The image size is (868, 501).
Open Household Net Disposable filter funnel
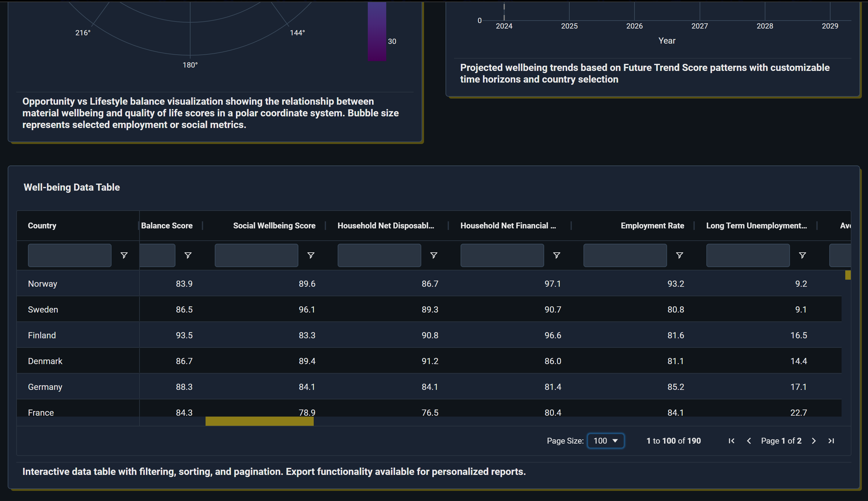click(434, 255)
